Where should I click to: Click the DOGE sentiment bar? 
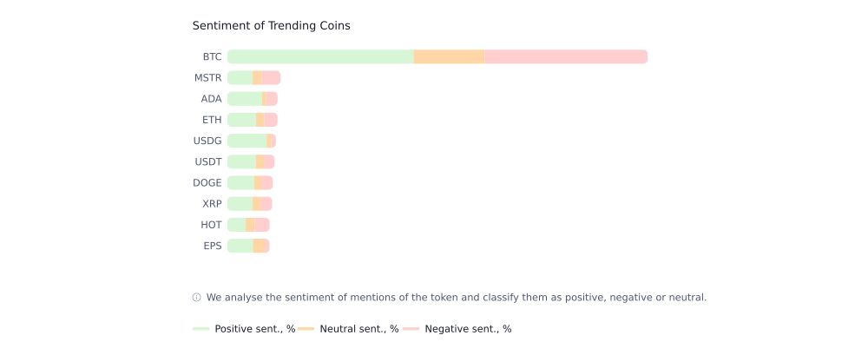click(250, 183)
